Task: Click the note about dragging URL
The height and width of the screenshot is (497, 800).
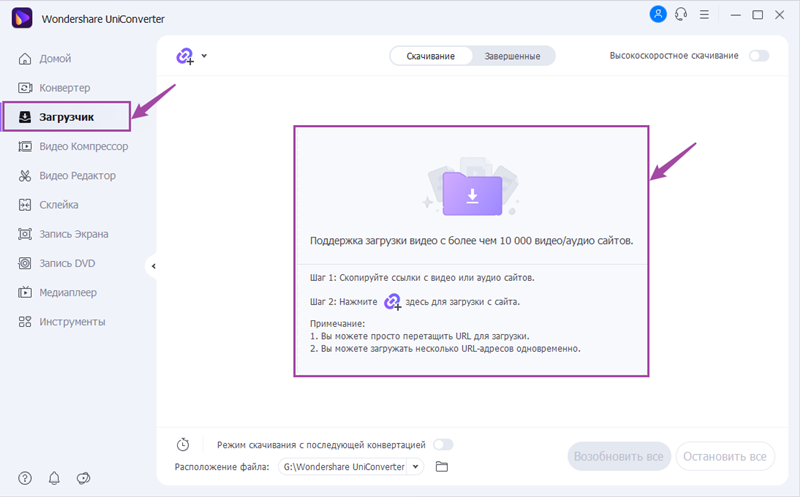Action: click(x=419, y=336)
